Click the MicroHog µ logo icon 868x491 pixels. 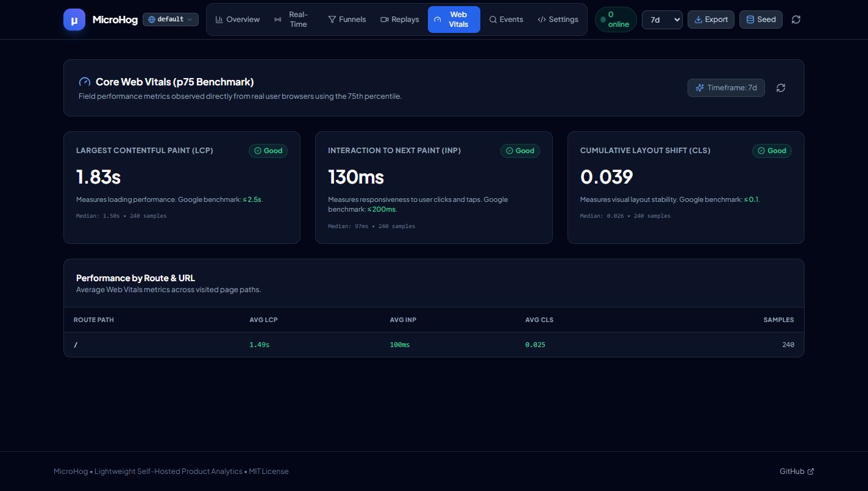pos(74,20)
